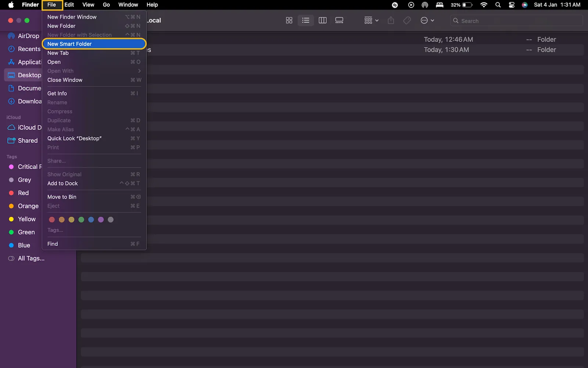Apply the purple tag color in File menu
The height and width of the screenshot is (368, 588).
[101, 220]
